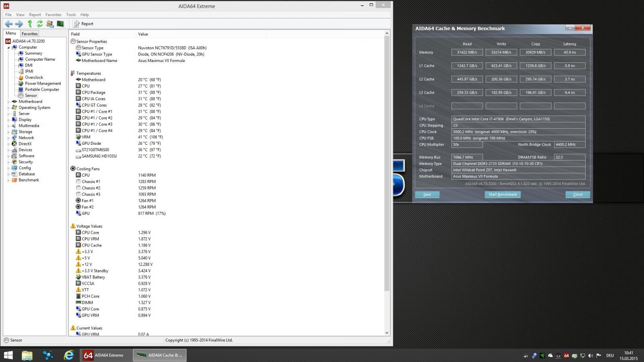Select Power Management in the tree

pyautogui.click(x=43, y=83)
